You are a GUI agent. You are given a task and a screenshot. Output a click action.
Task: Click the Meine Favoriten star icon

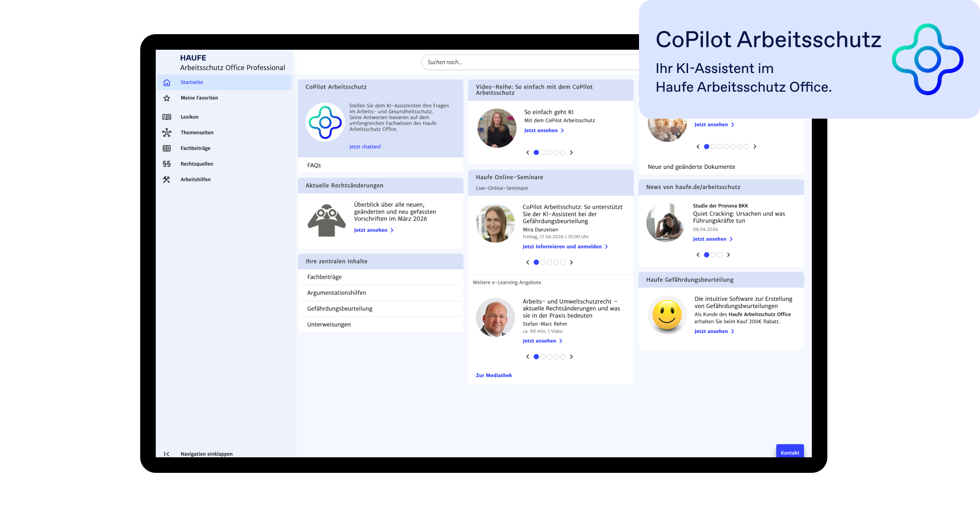click(x=167, y=98)
